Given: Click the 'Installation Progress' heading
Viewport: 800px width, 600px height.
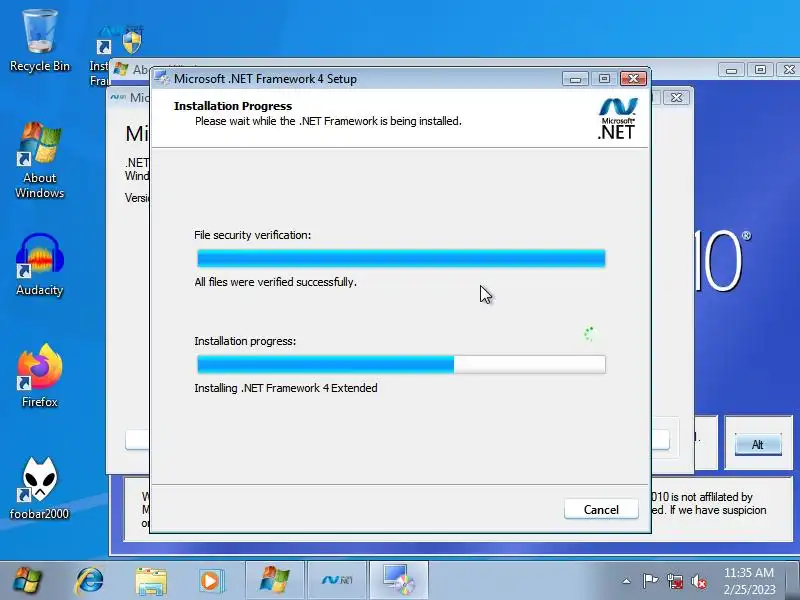Looking at the screenshot, I should point(233,106).
